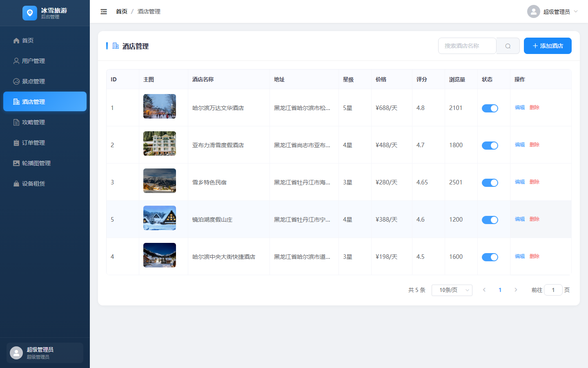The image size is (588, 368).
Task: Open 订单管理 in the sidebar menu
Action: (x=45, y=143)
